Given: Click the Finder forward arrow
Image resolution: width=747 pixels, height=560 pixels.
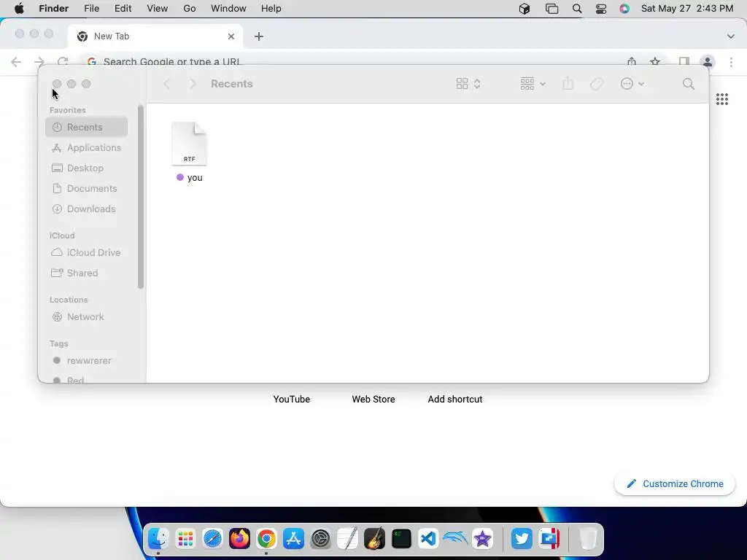Looking at the screenshot, I should (x=193, y=84).
